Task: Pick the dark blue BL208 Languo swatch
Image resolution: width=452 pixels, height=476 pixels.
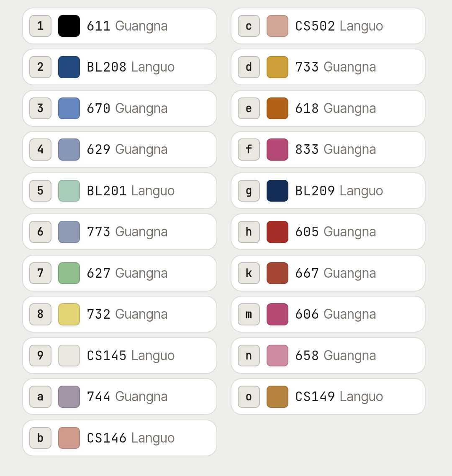Action: coord(69,67)
